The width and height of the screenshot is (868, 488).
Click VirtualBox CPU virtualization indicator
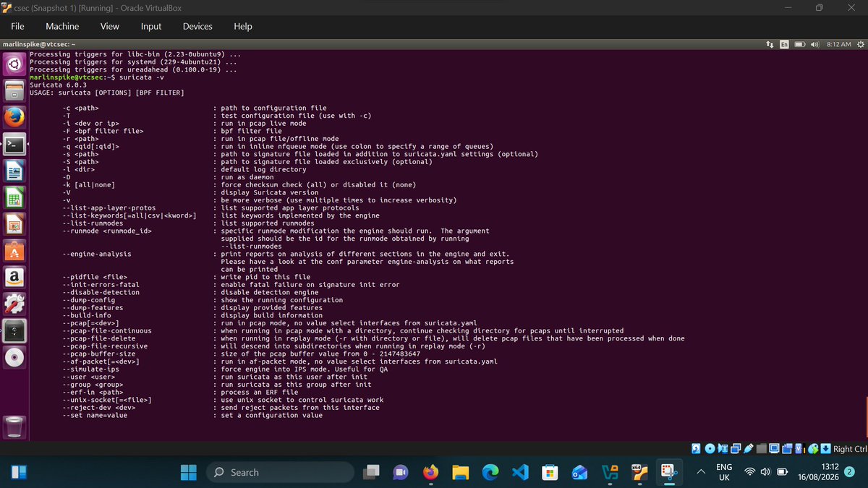(799, 449)
